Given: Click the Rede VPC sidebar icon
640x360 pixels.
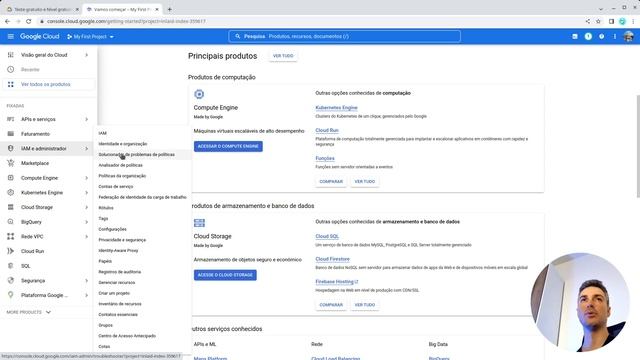Looking at the screenshot, I should coord(11,237).
